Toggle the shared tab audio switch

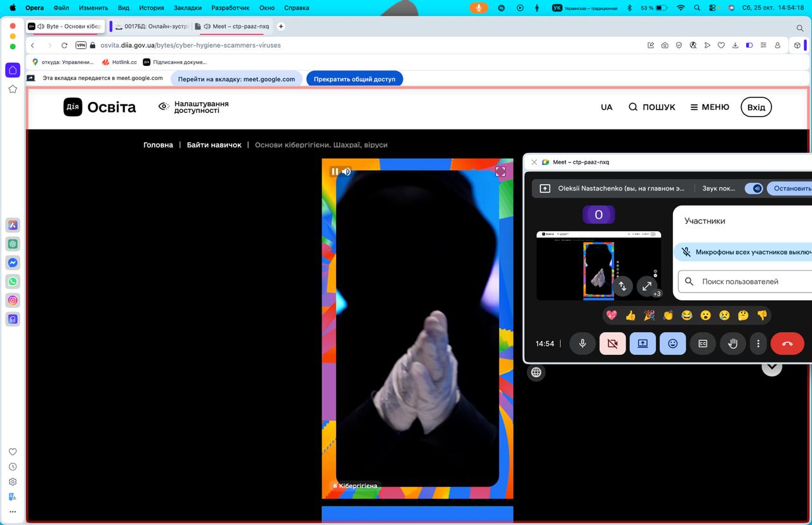[754, 189]
